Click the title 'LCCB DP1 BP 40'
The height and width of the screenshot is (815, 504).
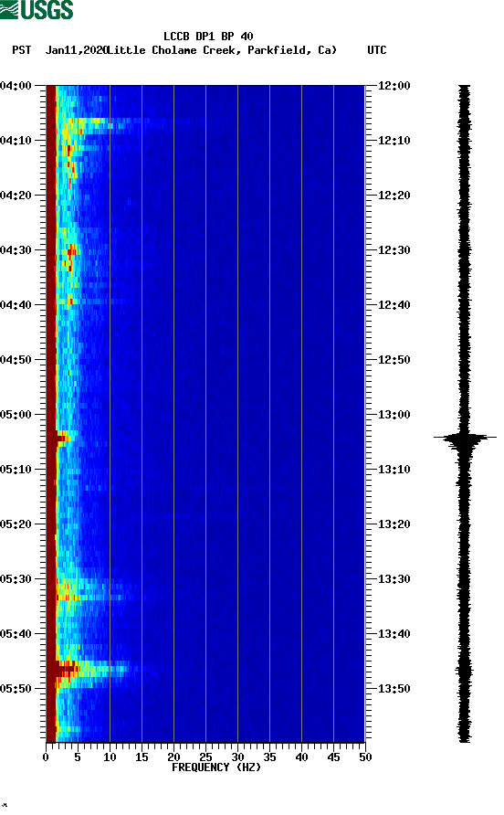click(208, 37)
